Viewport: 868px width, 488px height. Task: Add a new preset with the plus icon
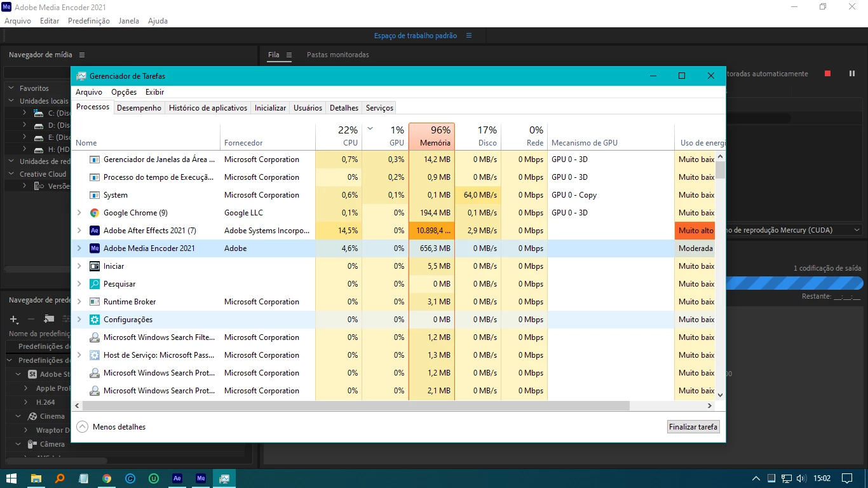(x=13, y=318)
